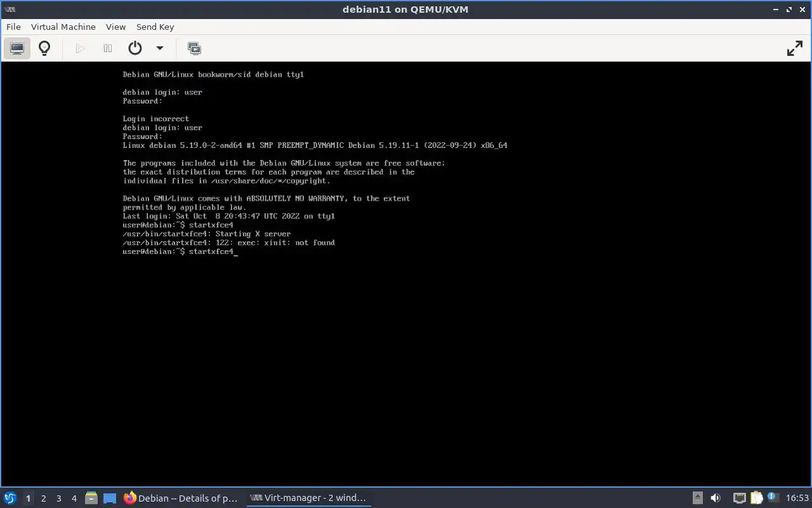Click the Pause virtual machine button
The height and width of the screenshot is (508, 812).
coord(108,48)
